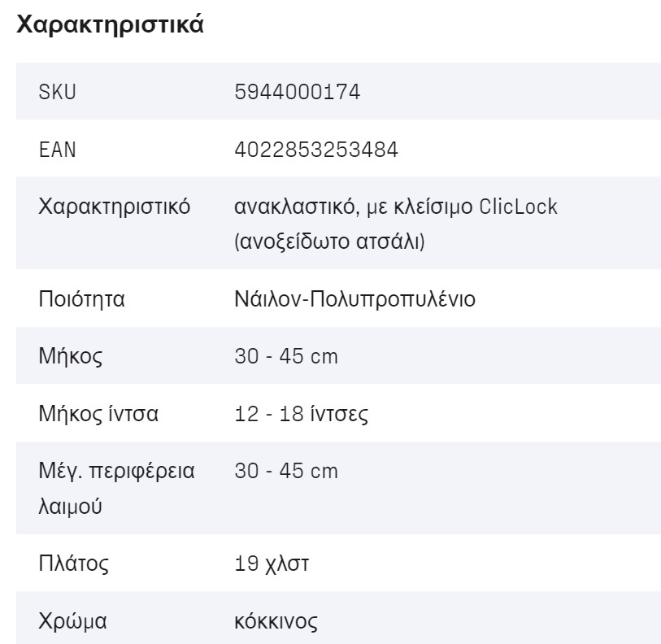Click the 30 - 45 cm value beside Μήκος

(285, 355)
